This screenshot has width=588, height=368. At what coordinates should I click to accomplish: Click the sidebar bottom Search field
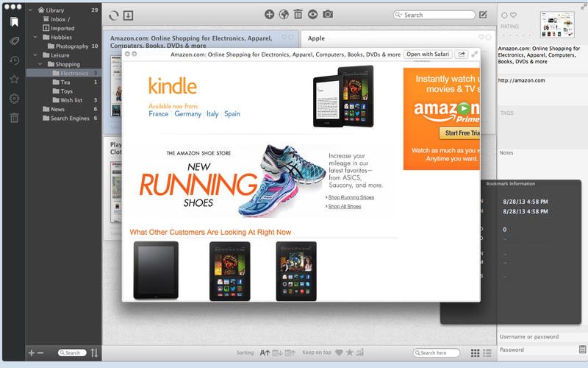72,353
